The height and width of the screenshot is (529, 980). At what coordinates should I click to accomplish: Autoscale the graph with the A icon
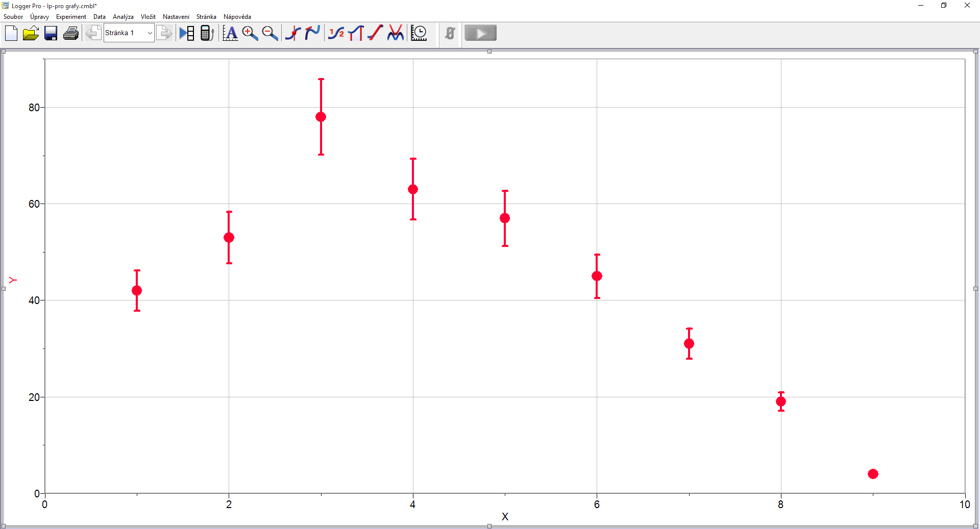[x=230, y=33]
